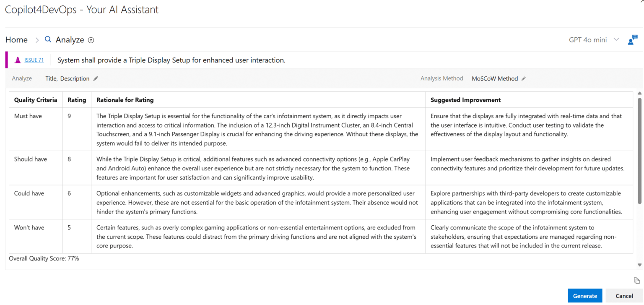644x305 pixels.
Task: Select the Must have quality criteria row
Action: [28, 116]
